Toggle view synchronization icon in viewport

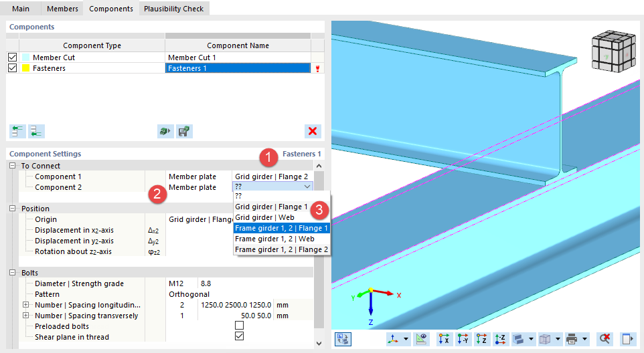(343, 339)
